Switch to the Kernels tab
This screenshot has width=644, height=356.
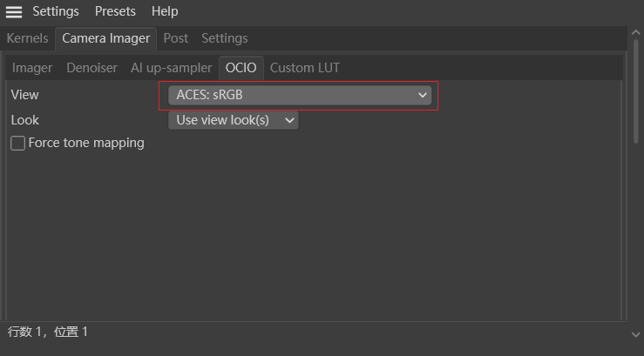coord(27,38)
